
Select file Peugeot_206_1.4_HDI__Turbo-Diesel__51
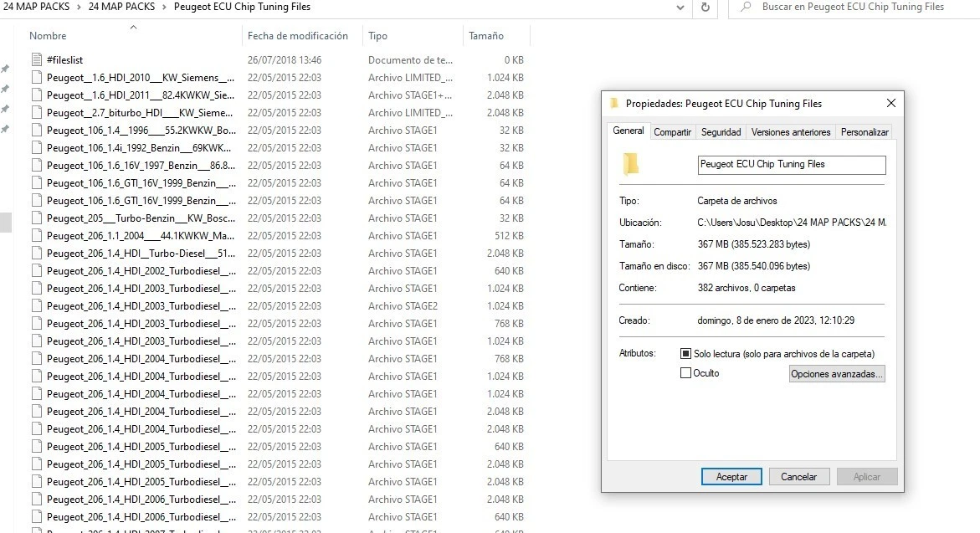click(141, 253)
